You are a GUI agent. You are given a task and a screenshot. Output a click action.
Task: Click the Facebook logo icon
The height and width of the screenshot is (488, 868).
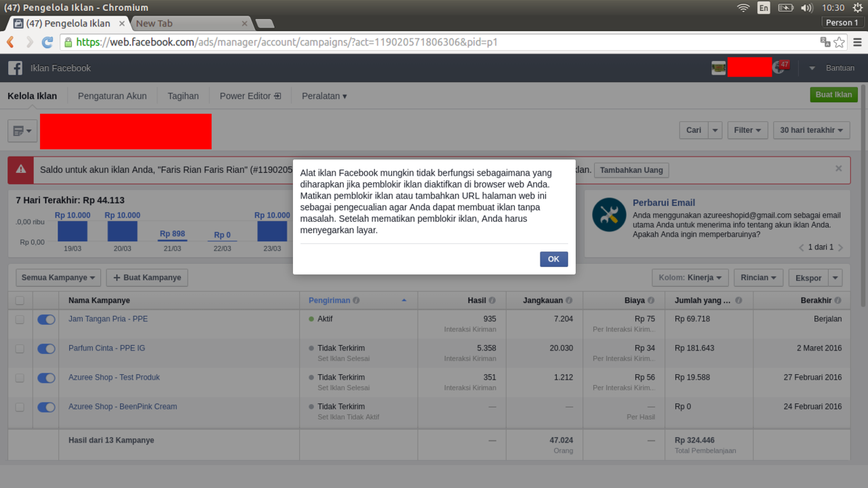tap(15, 68)
